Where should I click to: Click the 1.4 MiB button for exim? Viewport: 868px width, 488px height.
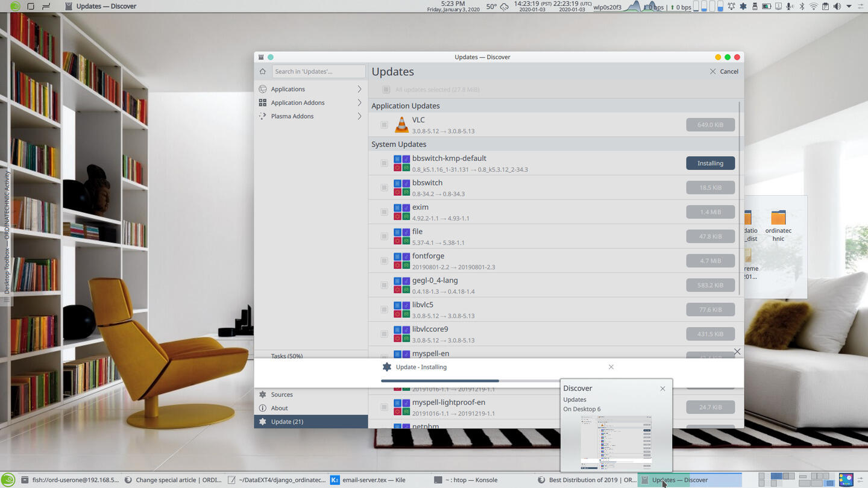tap(710, 212)
